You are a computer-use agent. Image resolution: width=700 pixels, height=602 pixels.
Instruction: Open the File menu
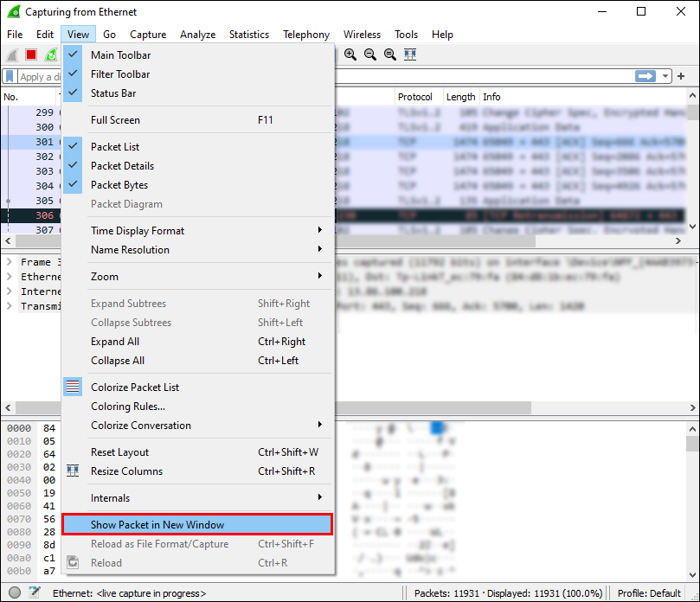(15, 35)
